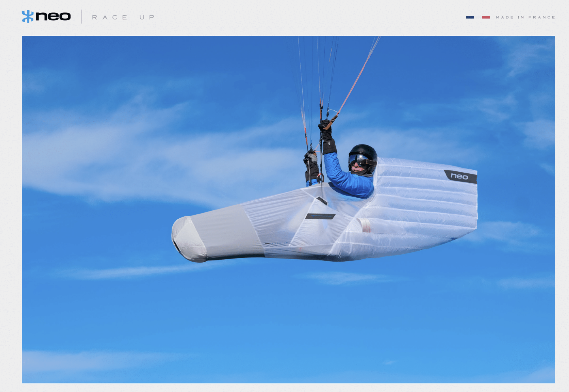Click the neo logo badge on harness rear
The image size is (569, 392).
point(460,177)
